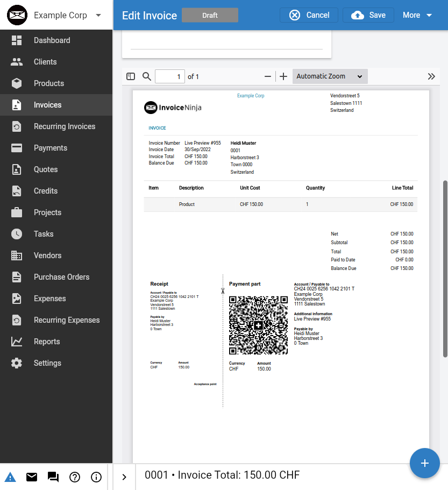Screen dimensions: 448x490
Task: Show the about info icon
Action: point(96,477)
